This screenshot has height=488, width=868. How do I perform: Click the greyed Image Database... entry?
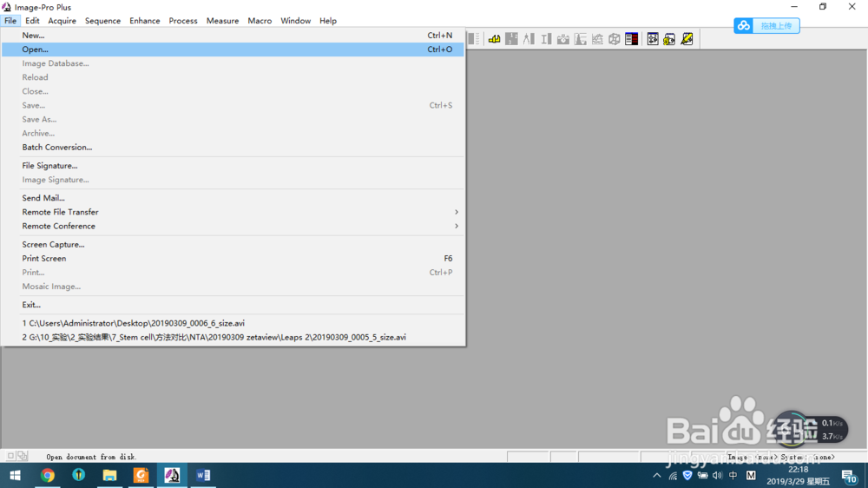tap(233, 63)
